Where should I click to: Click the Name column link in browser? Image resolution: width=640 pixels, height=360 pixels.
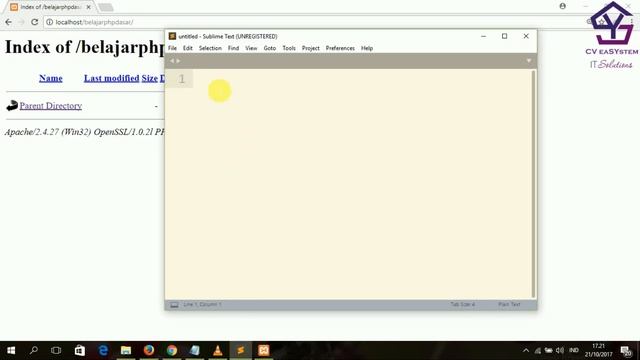click(x=51, y=78)
